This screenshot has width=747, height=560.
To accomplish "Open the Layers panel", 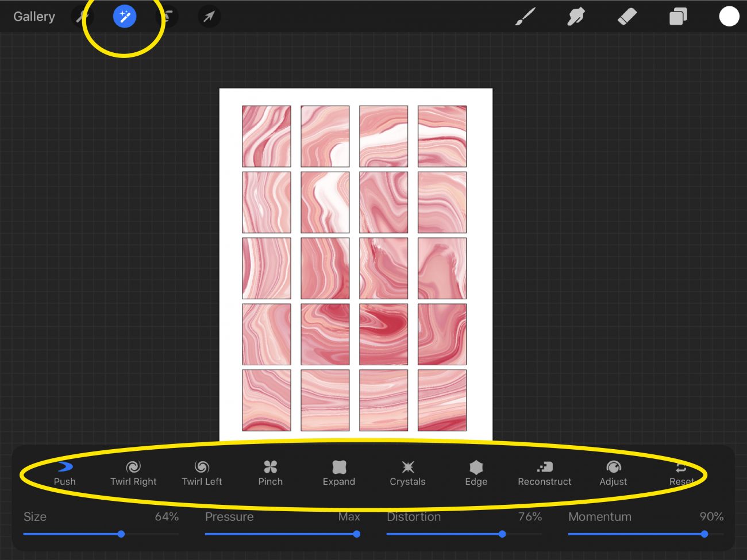I will click(677, 17).
